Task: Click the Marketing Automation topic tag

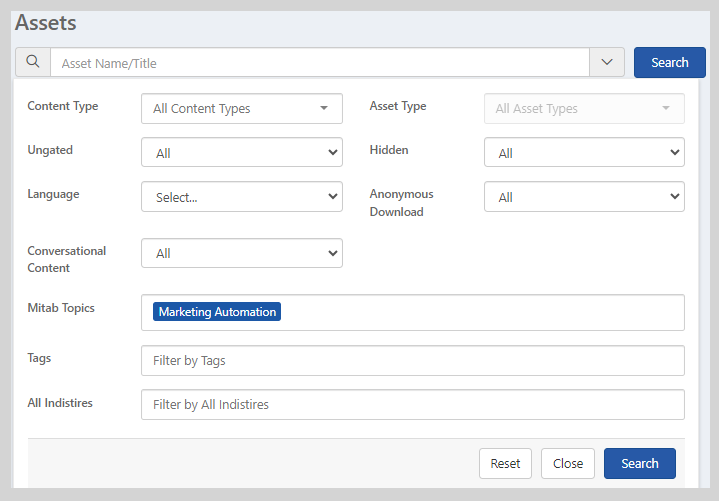Action: pyautogui.click(x=217, y=312)
